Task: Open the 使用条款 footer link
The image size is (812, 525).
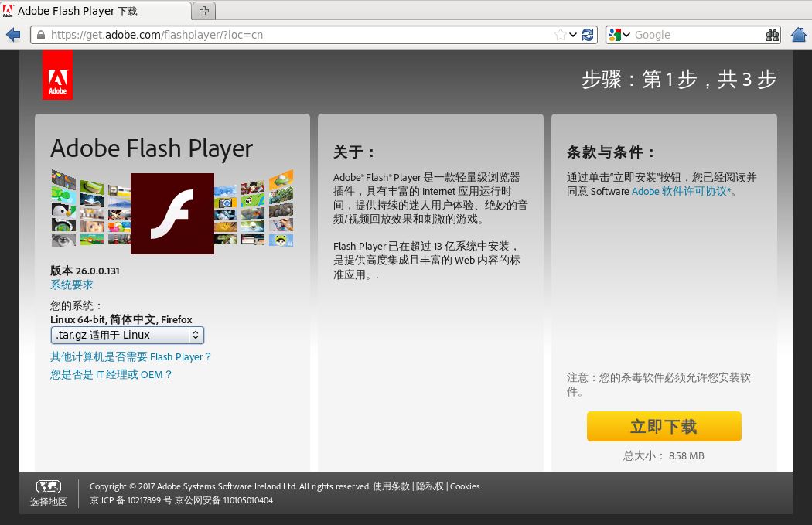Action: pyautogui.click(x=391, y=486)
